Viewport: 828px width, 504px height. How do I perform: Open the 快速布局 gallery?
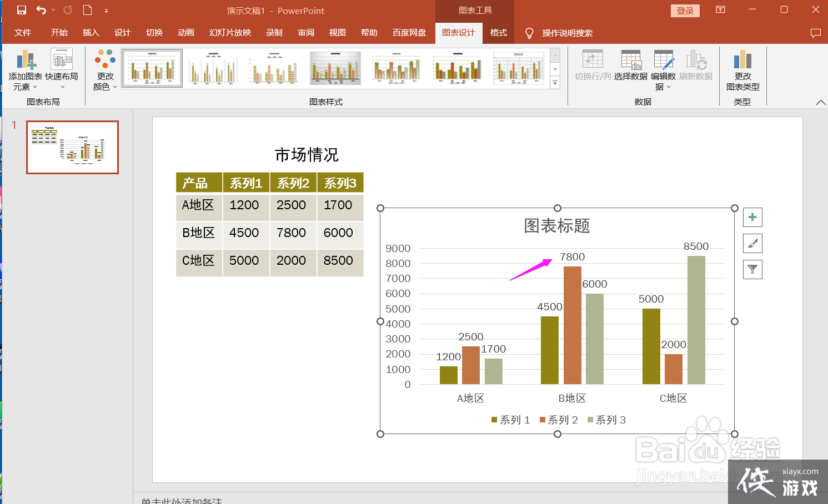click(x=62, y=70)
